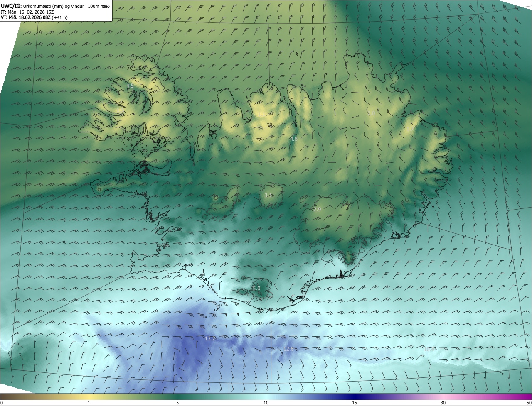Image resolution: width=532 pixels, height=406 pixels.
Task: Click the 10.4 value in the southeast sea
Action: [x=429, y=350]
